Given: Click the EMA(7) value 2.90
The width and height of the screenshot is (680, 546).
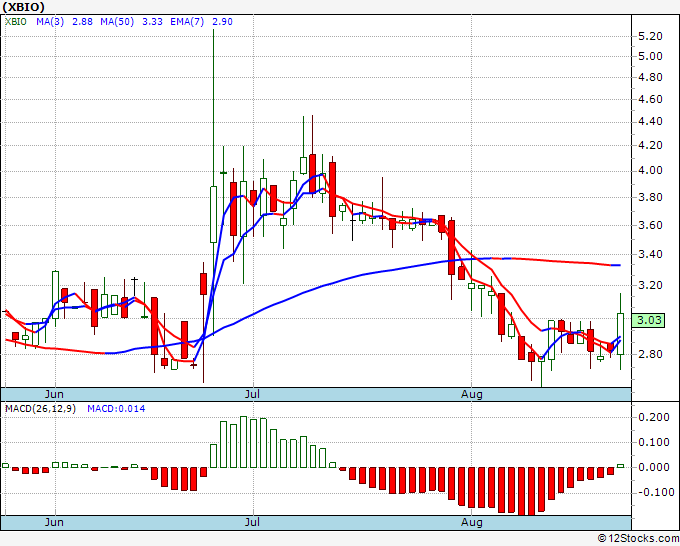Looking at the screenshot, I should [x=222, y=22].
